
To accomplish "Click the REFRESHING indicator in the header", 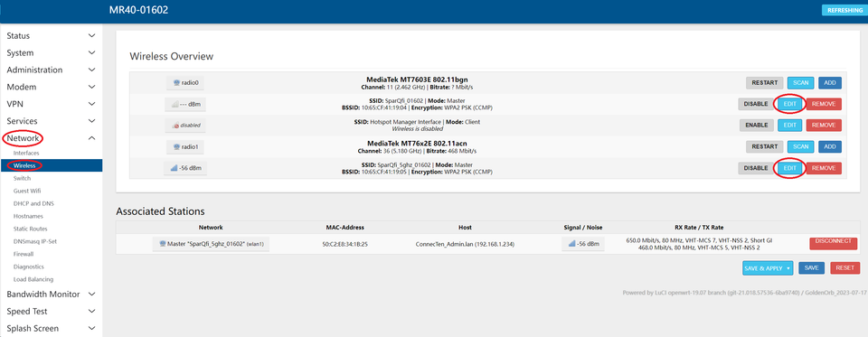I will tap(844, 11).
